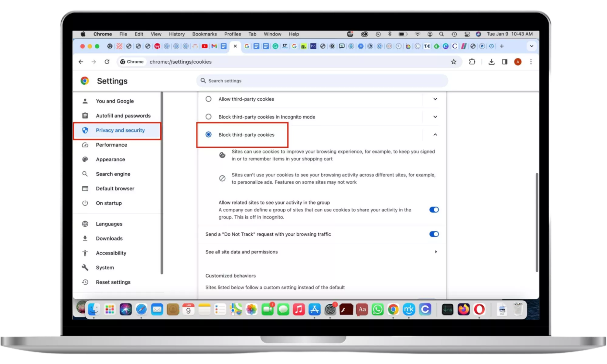The width and height of the screenshot is (607, 364).
Task: Open App Store in the dock
Action: pyautogui.click(x=315, y=309)
